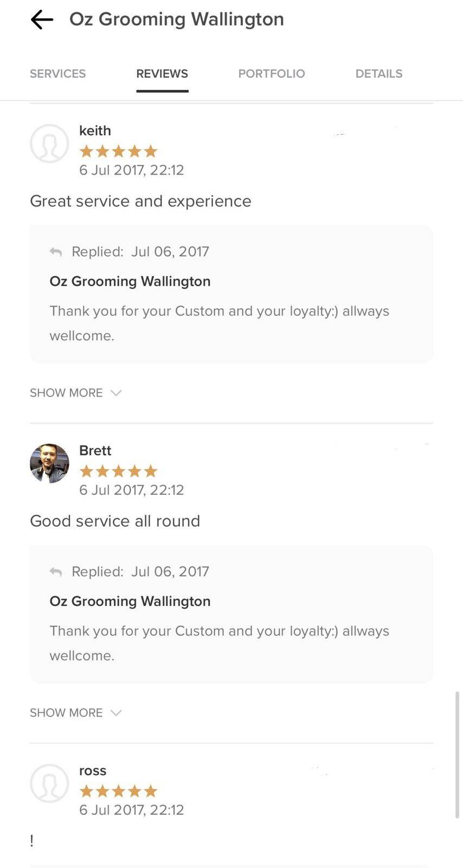Image resolution: width=463 pixels, height=868 pixels.
Task: Click the page scrollbar handle
Action: 457,754
